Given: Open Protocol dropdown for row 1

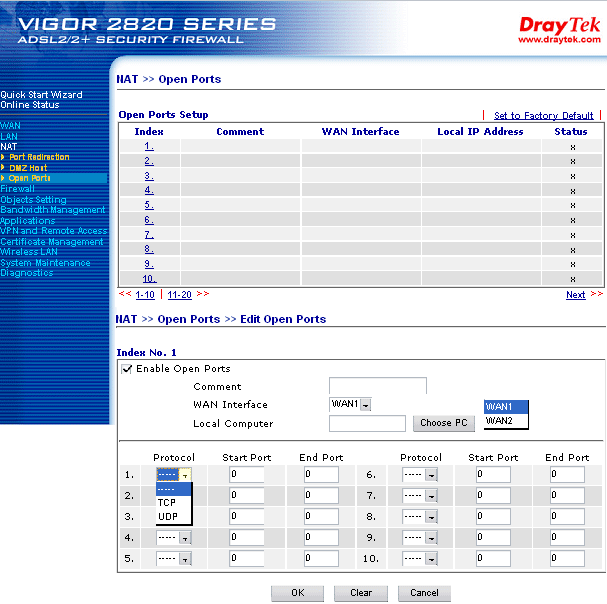Looking at the screenshot, I should point(174,474).
